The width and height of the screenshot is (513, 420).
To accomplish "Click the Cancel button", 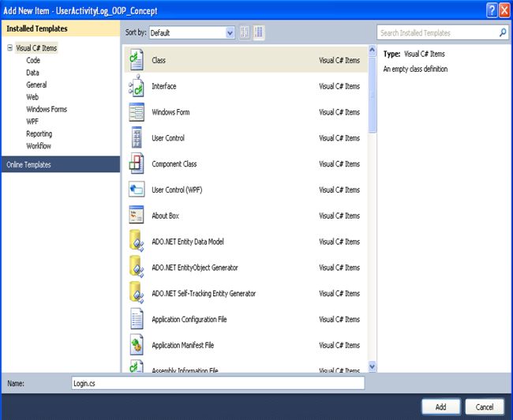I will pos(485,407).
